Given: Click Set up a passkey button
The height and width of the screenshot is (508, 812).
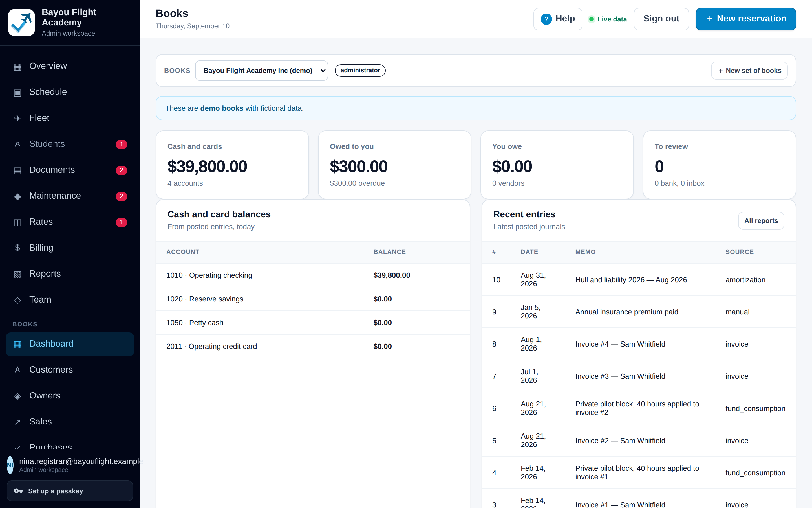Looking at the screenshot, I should click(70, 491).
